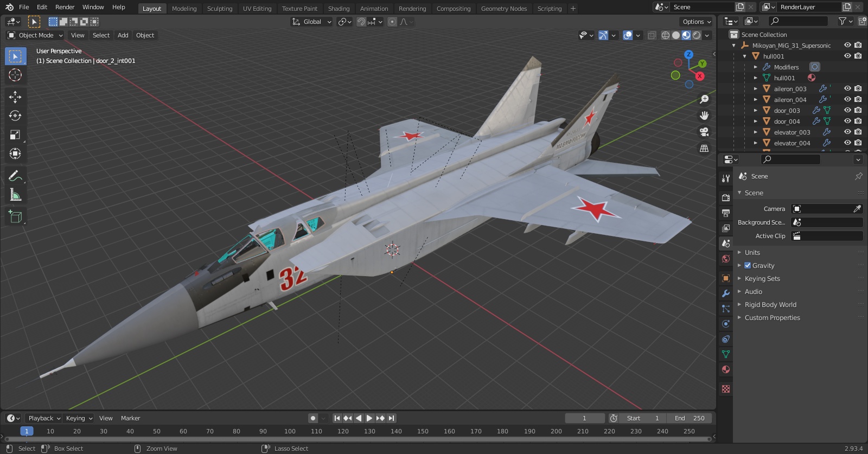Open the File menu
Viewport: 868px width, 454px height.
24,7
